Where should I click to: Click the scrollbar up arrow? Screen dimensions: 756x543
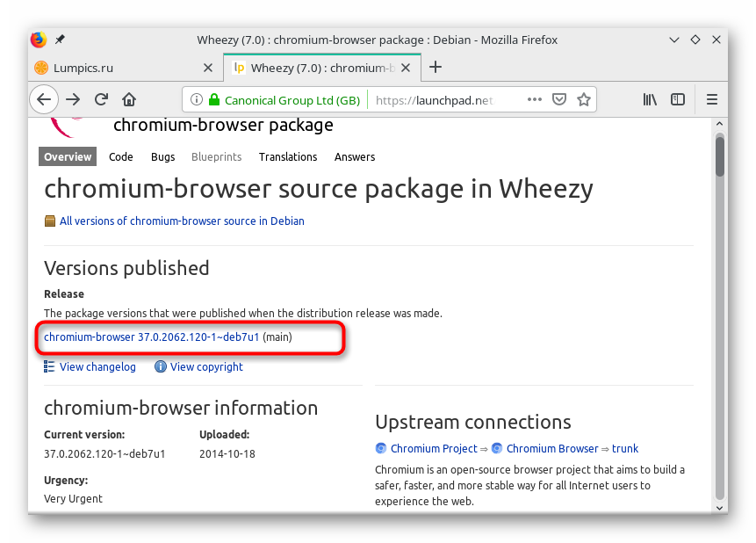click(719, 124)
